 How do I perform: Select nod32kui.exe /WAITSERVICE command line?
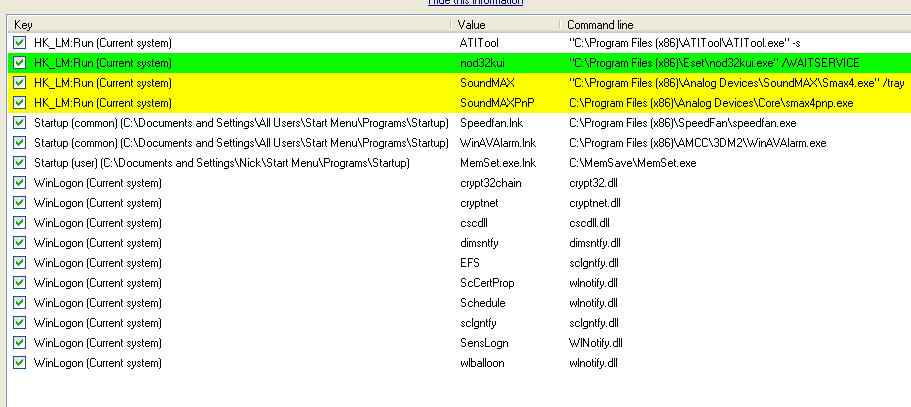714,63
